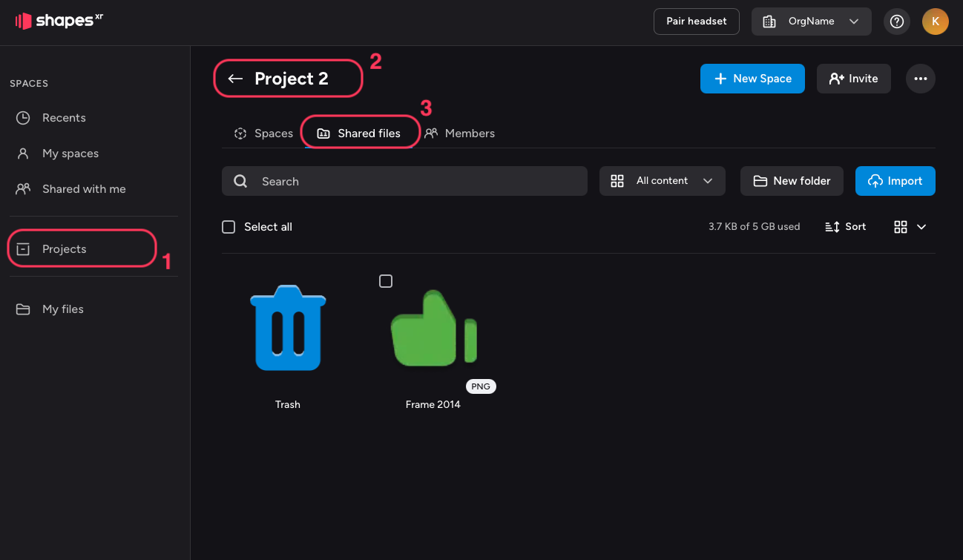Open My files in the sidebar
963x560 pixels.
coord(62,309)
